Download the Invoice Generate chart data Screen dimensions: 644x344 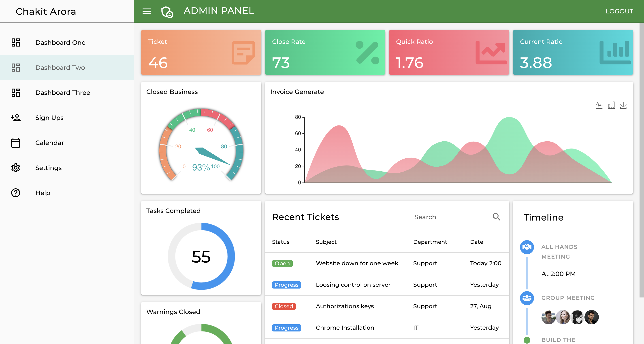[x=623, y=105]
